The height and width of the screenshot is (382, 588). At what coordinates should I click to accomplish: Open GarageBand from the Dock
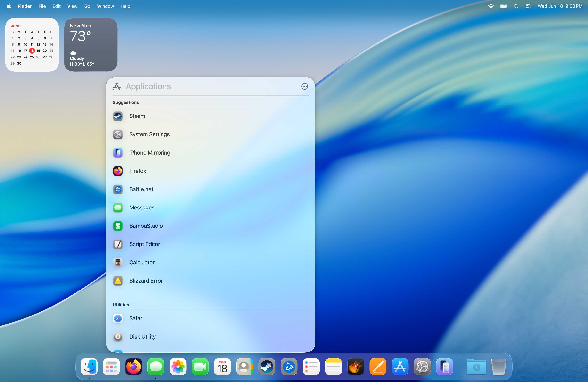pyautogui.click(x=356, y=366)
